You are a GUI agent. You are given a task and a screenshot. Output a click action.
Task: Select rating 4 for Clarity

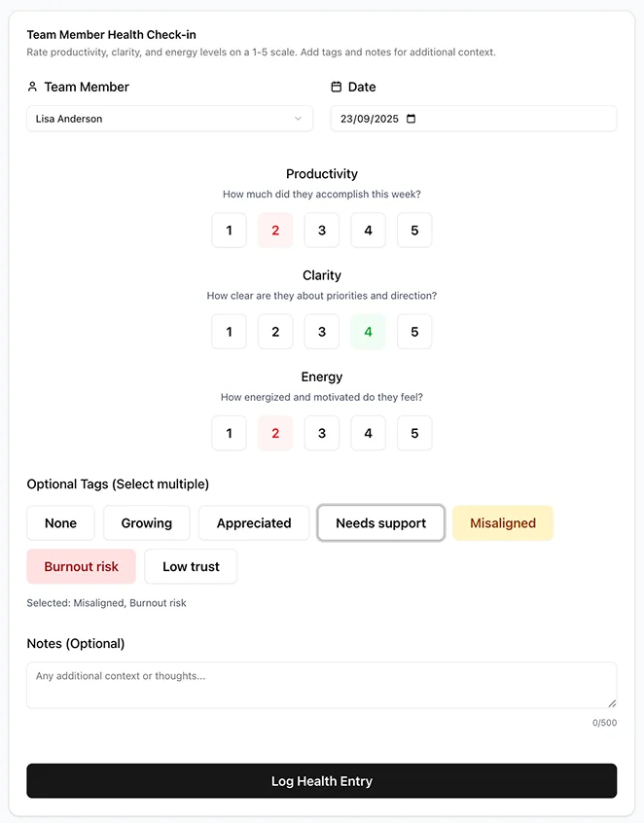368,332
